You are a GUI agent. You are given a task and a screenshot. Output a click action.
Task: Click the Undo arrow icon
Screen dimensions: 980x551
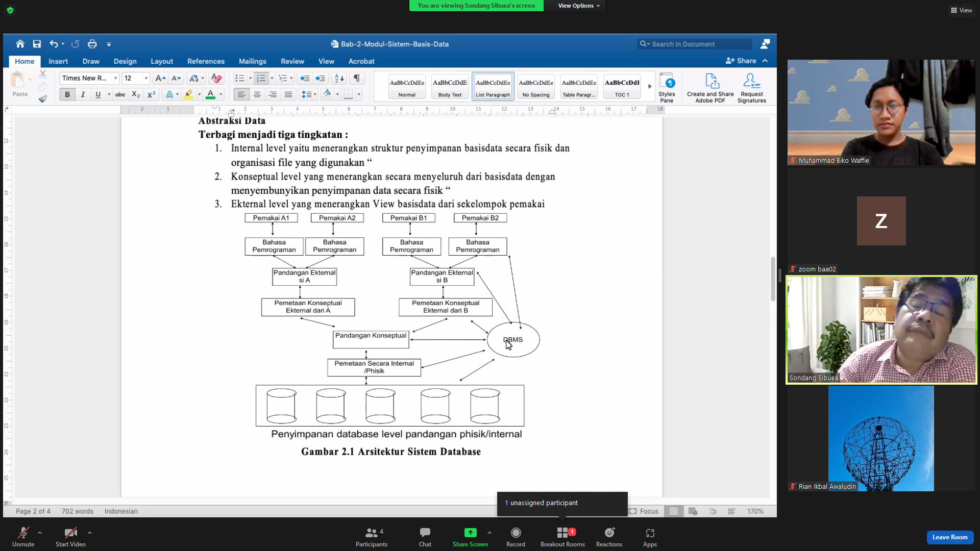click(x=54, y=44)
